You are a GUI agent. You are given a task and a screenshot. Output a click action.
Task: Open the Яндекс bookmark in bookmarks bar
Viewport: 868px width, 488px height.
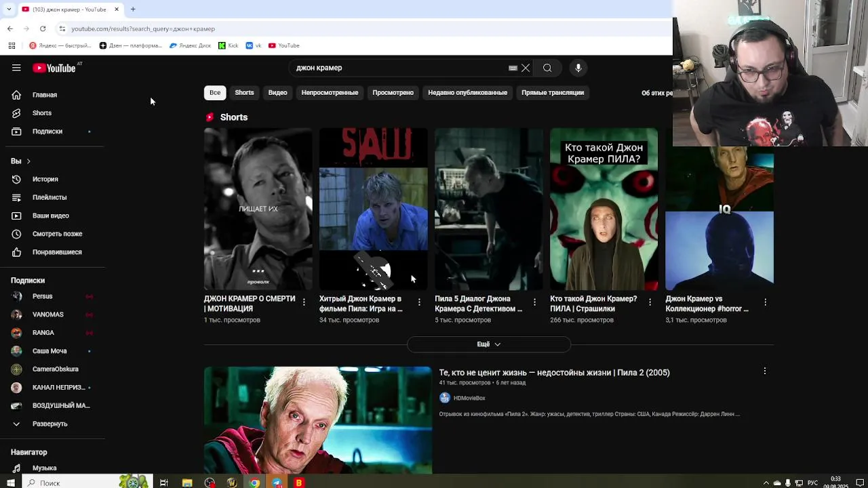tap(60, 45)
